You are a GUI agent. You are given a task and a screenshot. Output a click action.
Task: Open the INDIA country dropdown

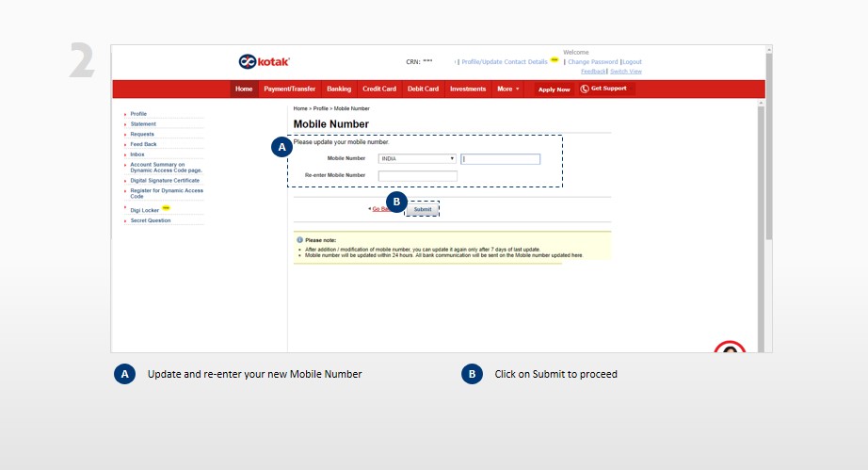pos(417,159)
